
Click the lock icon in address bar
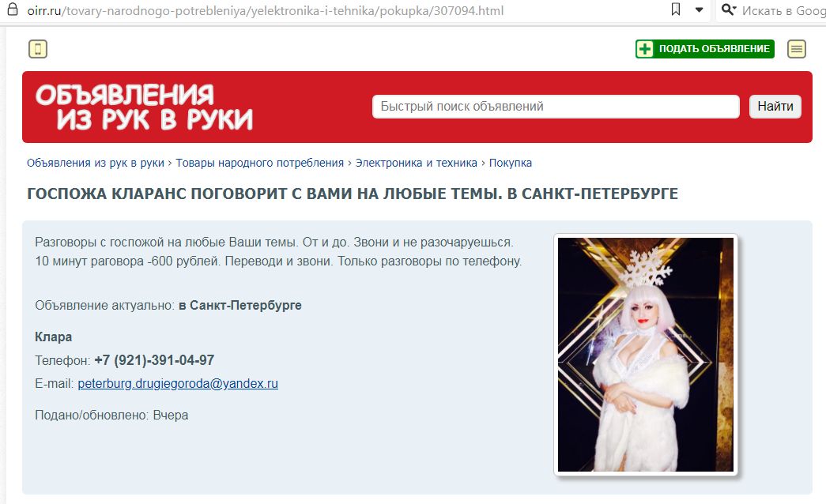[x=13, y=10]
